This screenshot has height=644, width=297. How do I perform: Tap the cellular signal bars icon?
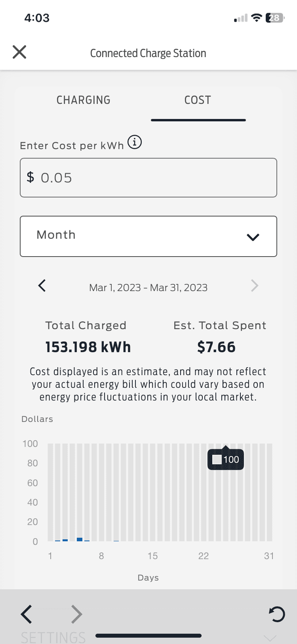point(241,18)
